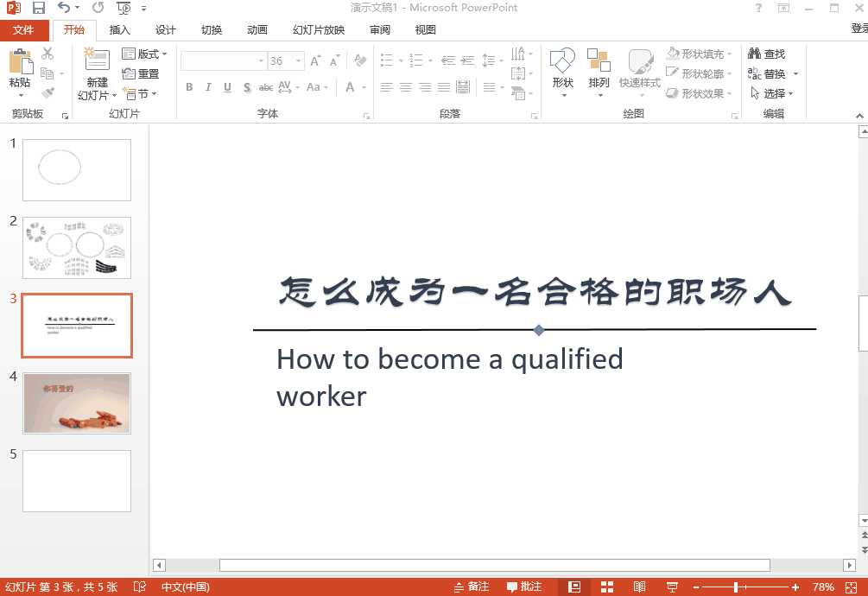Toggle italic formatting
The height and width of the screenshot is (596, 868).
point(208,87)
